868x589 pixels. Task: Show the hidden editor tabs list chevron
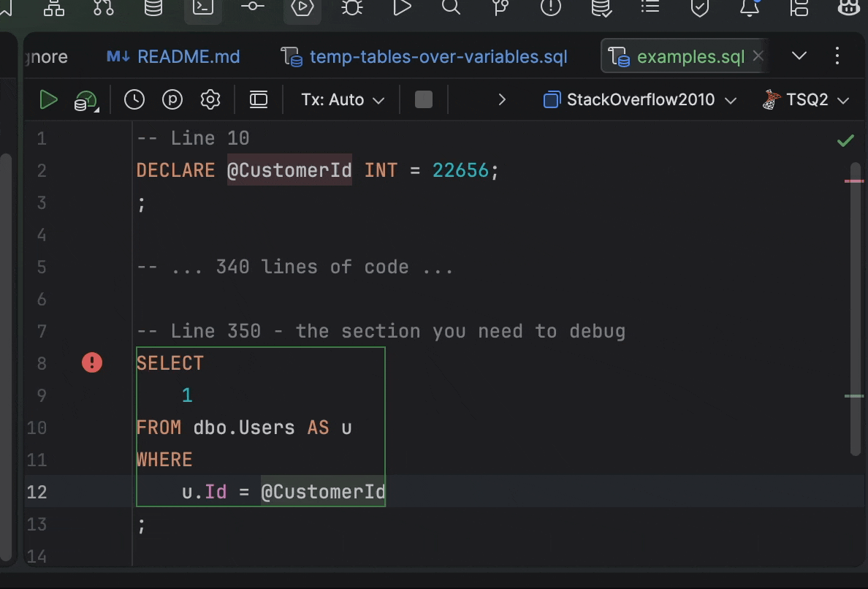tap(799, 56)
